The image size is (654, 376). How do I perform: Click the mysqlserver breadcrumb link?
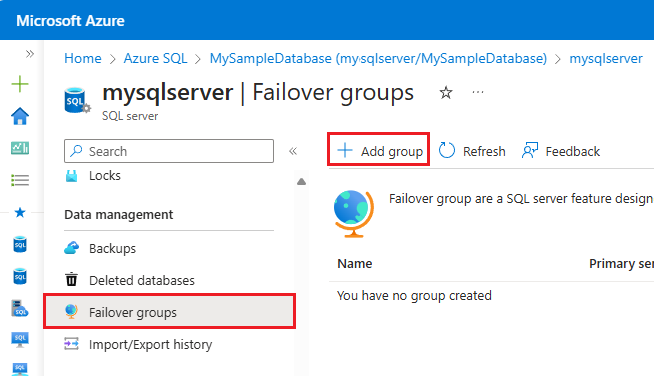point(606,58)
